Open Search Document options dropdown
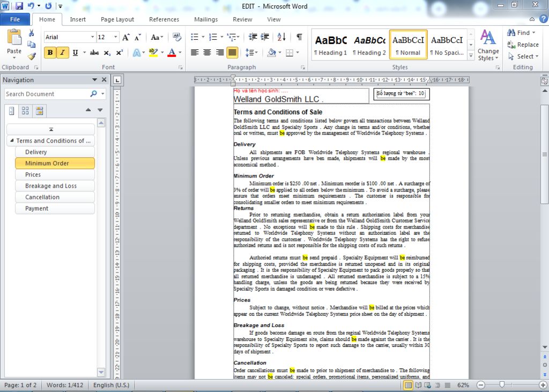The image size is (549, 392). click(103, 94)
